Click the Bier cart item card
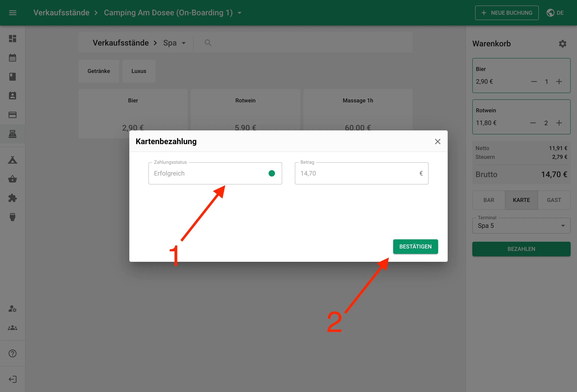Screen dimensions: 577x392 [521, 75]
